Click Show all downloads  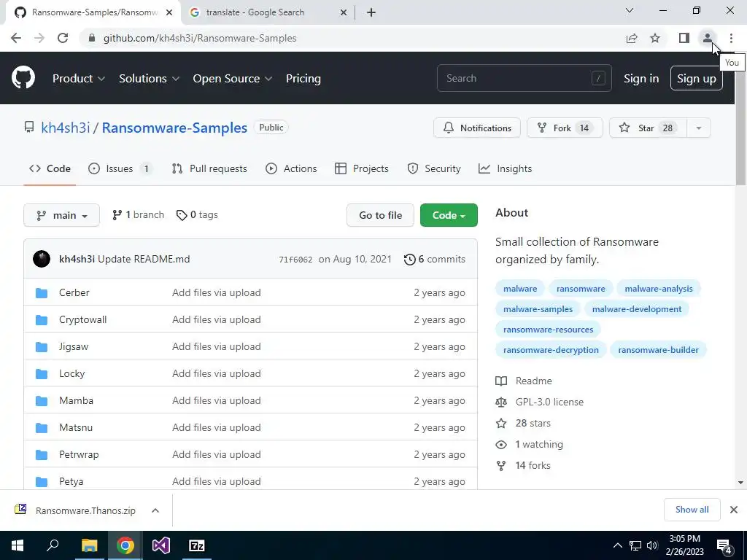point(692,510)
